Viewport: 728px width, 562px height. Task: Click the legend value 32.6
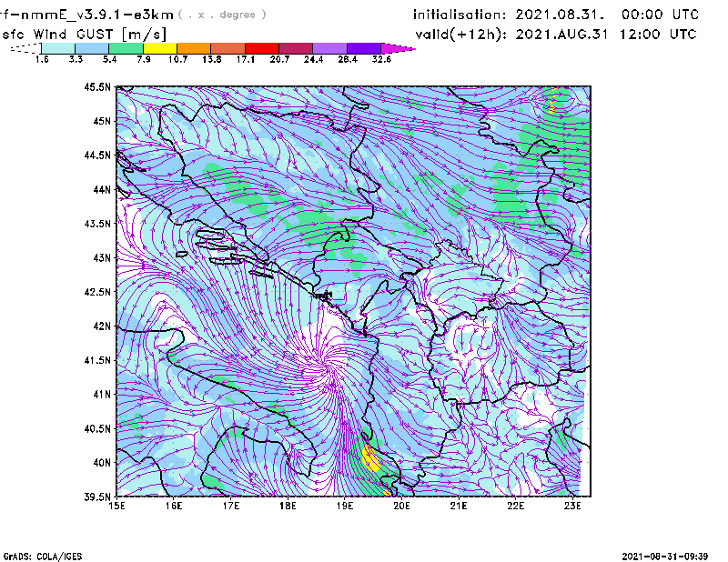[381, 59]
